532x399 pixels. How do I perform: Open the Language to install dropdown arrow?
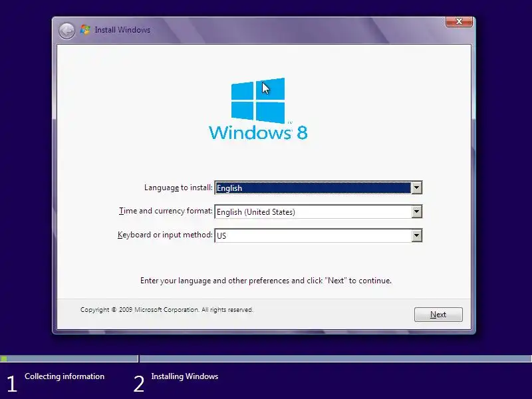416,188
